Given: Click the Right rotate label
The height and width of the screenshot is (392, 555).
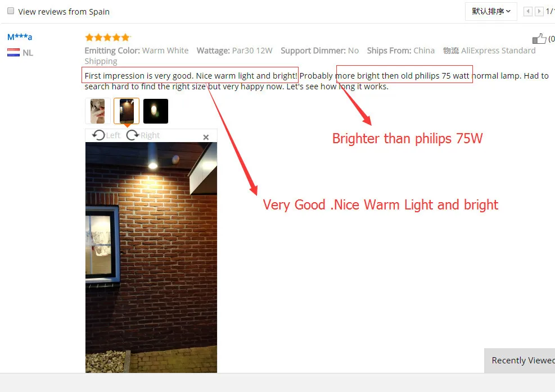Looking at the screenshot, I should point(150,135).
